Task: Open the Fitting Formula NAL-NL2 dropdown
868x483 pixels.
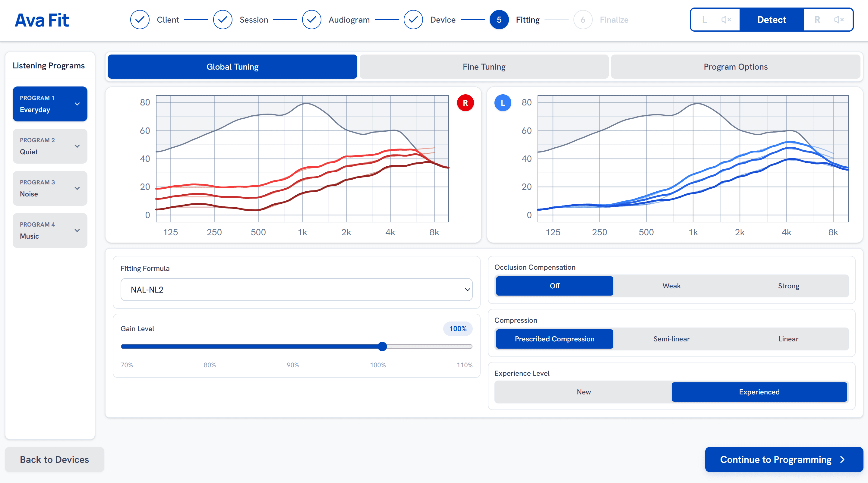Action: coord(297,290)
